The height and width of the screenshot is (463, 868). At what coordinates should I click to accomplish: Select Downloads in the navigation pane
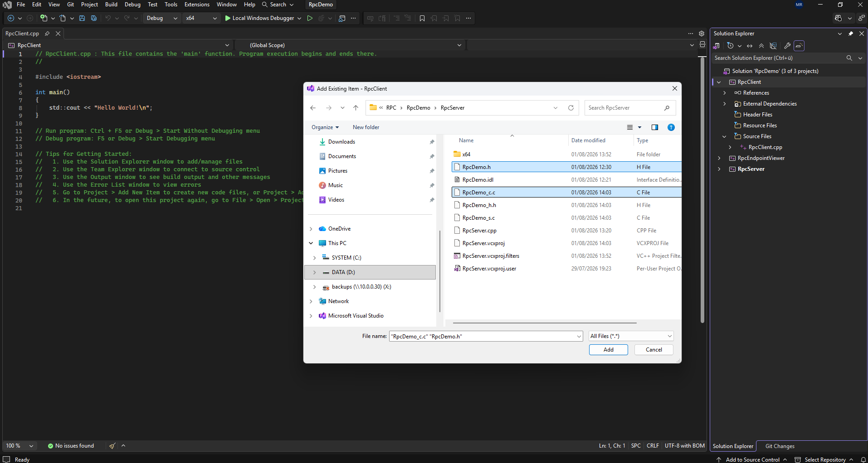tap(341, 142)
